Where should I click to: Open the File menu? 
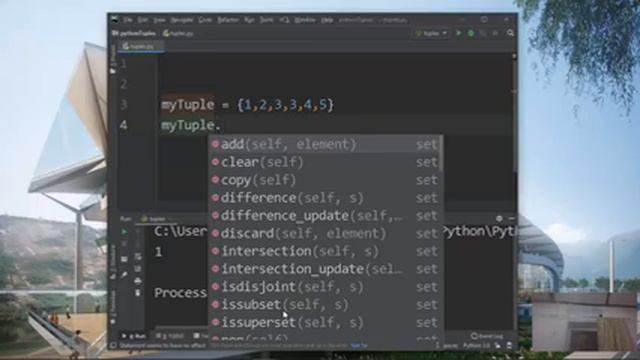coord(128,20)
